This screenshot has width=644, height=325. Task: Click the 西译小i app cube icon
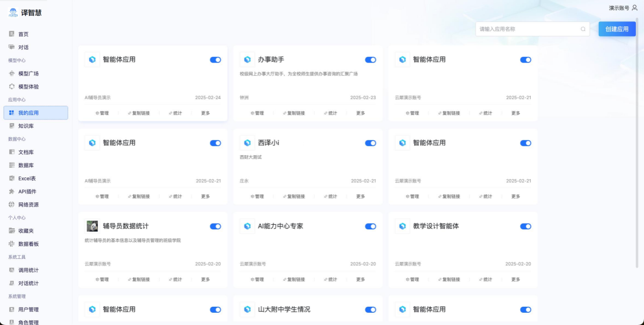(x=247, y=143)
